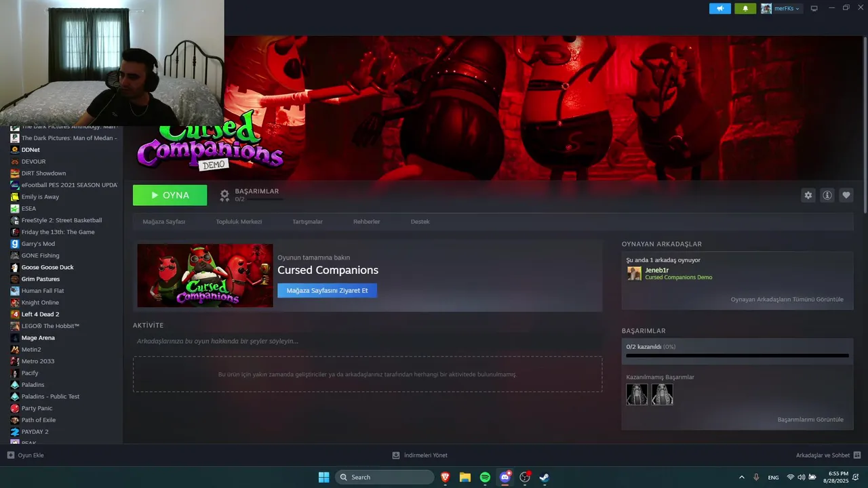Open Arkadaşlar ve Sohbet friends chat

(828, 455)
